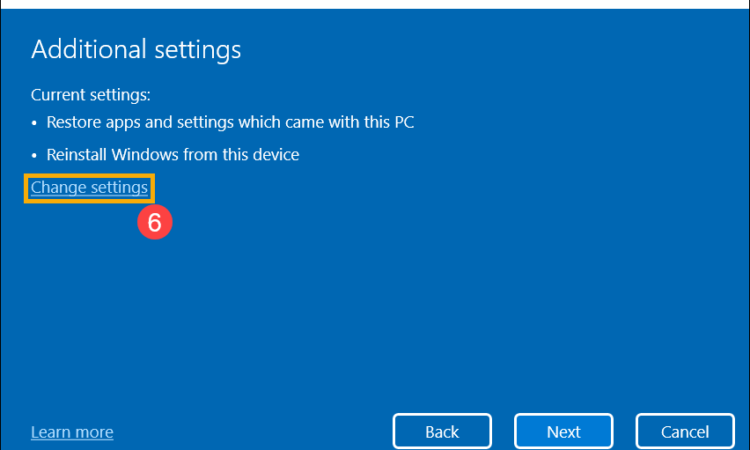Click the word Reinstall in the second bullet
Image resolution: width=750 pixels, height=450 pixels.
click(x=77, y=154)
